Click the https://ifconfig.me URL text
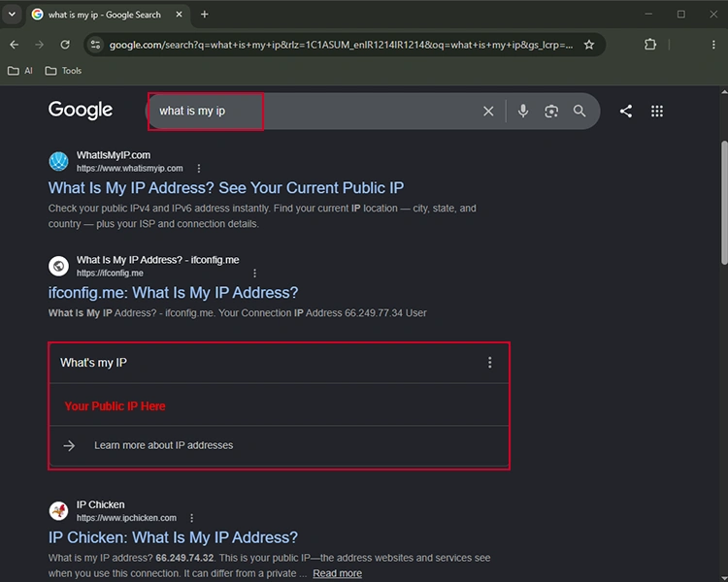This screenshot has height=582, width=728. point(110,273)
